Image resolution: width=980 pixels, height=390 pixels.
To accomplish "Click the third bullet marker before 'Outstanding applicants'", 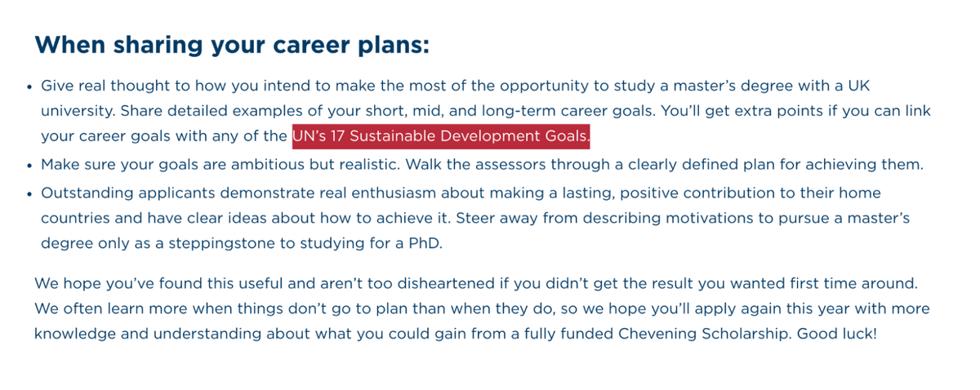I will [29, 194].
